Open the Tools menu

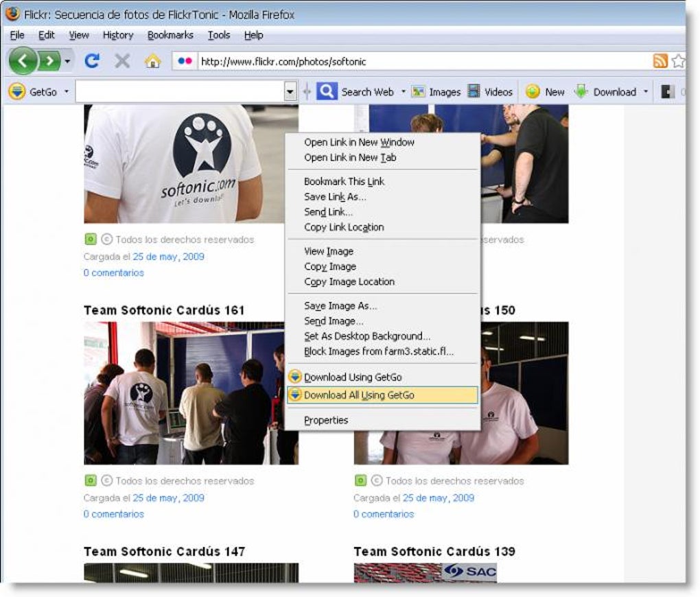coord(219,35)
